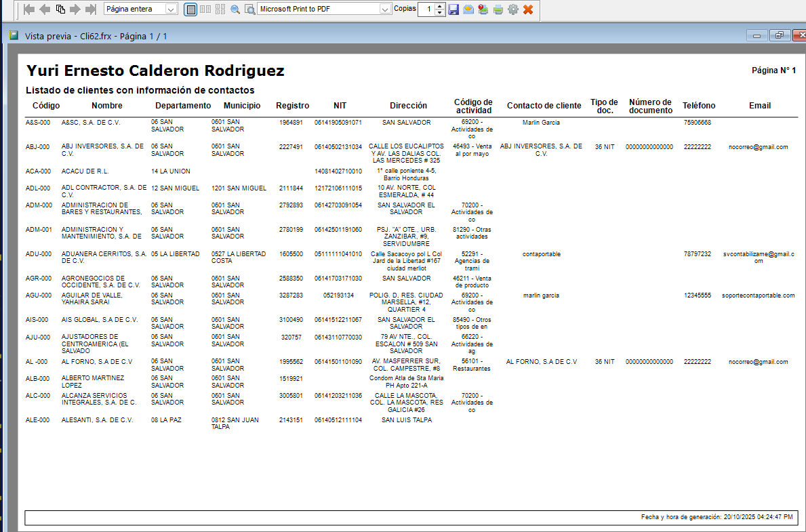
Task: Click the Dirección column header
Action: pos(408,105)
